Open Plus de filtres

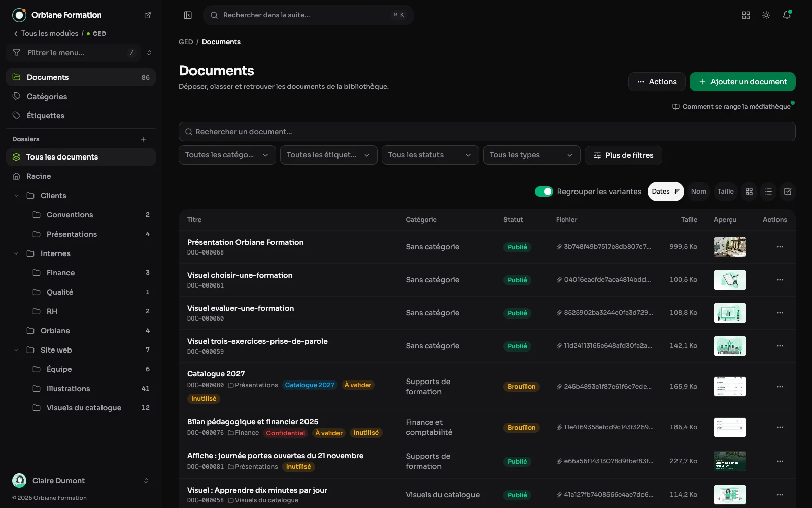623,155
